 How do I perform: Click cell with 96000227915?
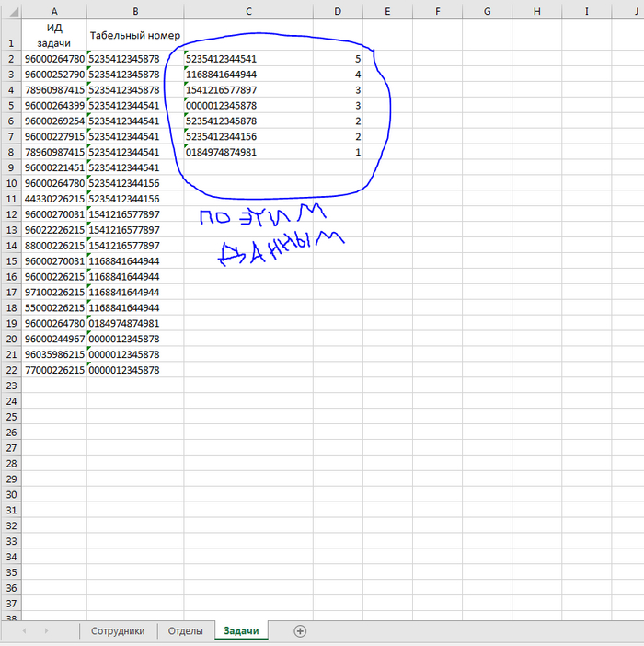point(54,136)
